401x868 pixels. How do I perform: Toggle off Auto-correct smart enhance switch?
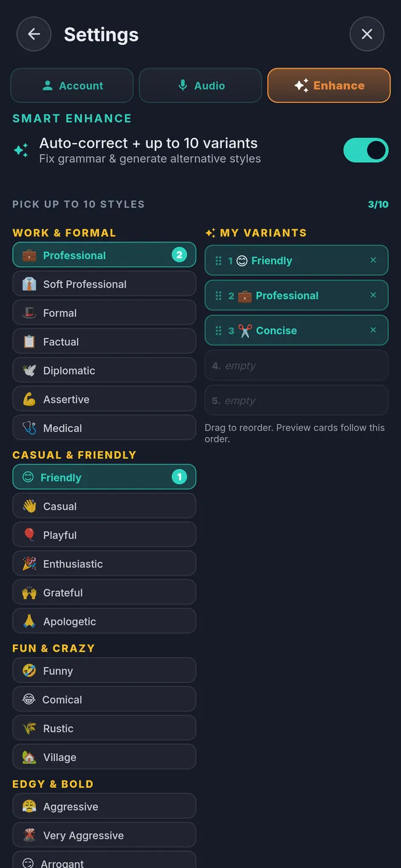click(x=366, y=150)
